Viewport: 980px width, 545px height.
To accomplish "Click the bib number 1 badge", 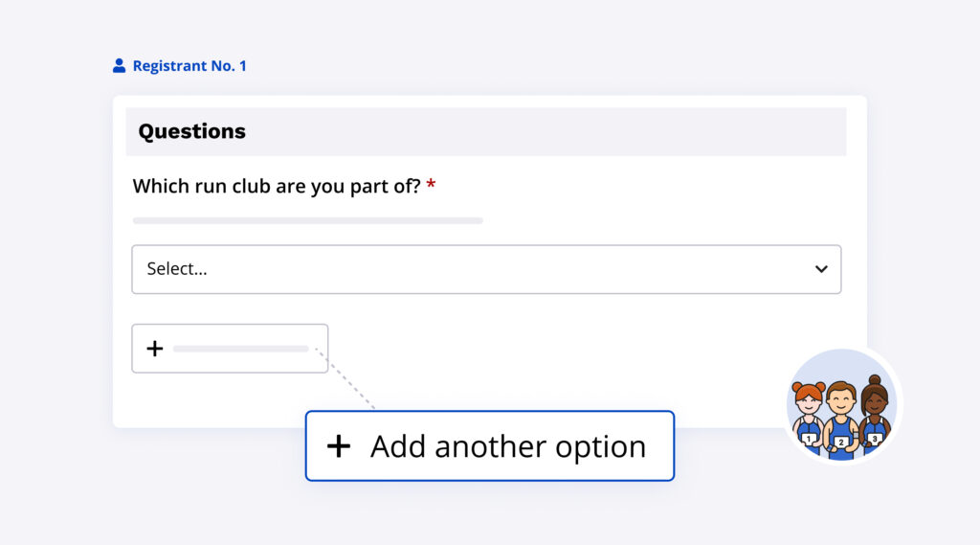I will point(810,439).
